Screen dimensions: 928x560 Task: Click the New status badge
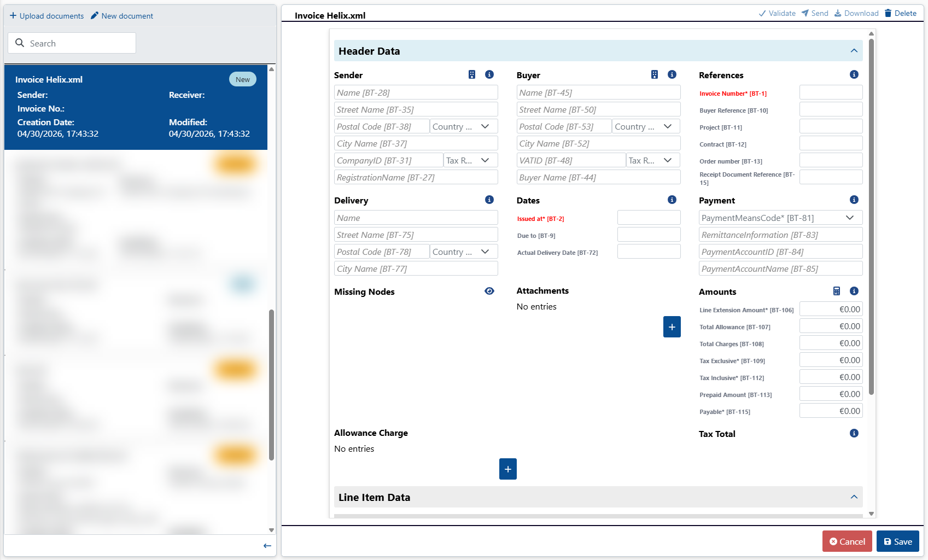click(243, 79)
